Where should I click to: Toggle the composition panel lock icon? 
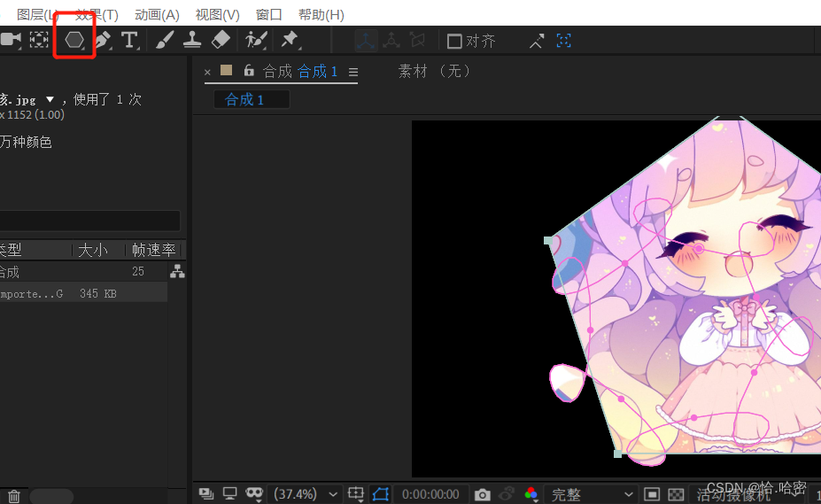(249, 70)
